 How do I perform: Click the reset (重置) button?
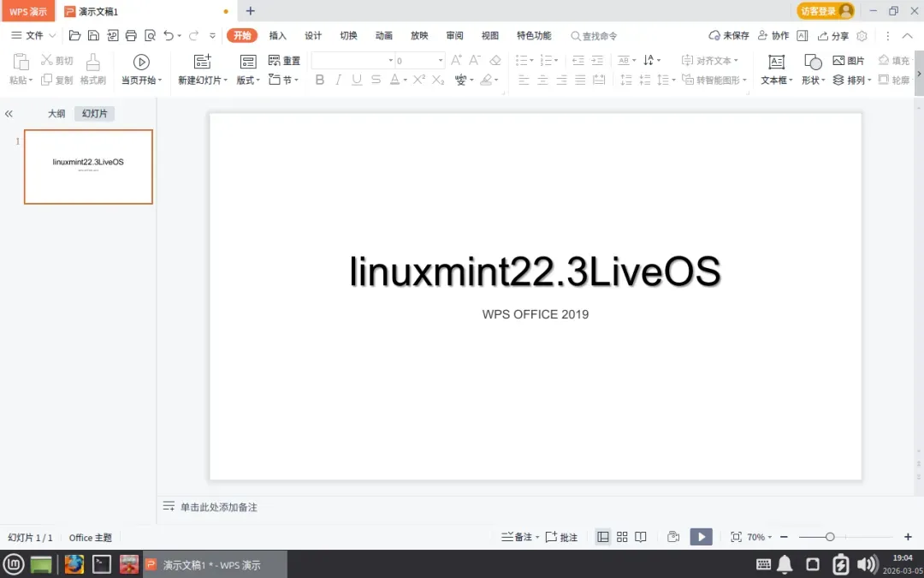click(284, 61)
